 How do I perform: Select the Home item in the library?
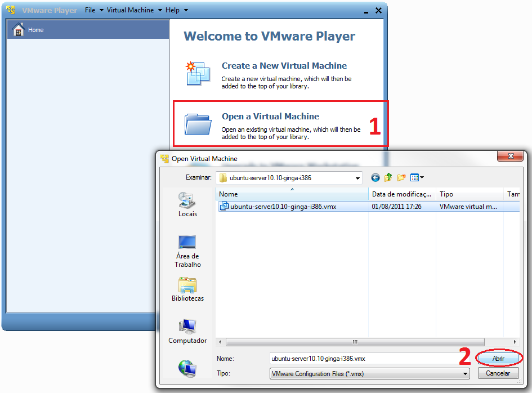tap(88, 29)
